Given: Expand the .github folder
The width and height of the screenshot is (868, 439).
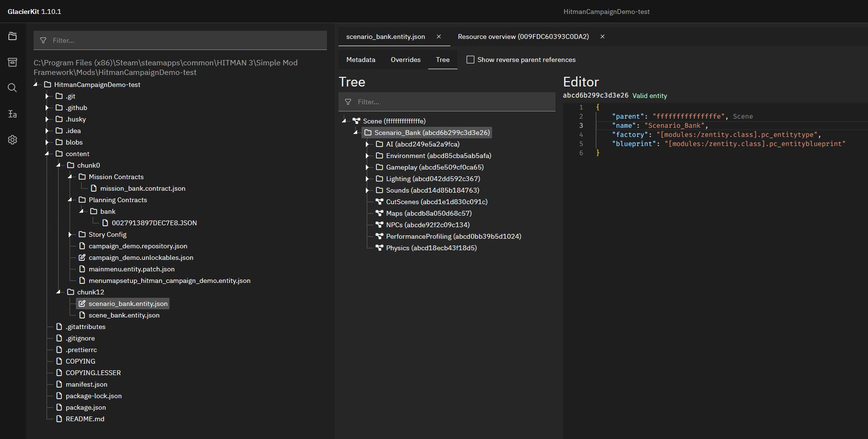Looking at the screenshot, I should [47, 108].
